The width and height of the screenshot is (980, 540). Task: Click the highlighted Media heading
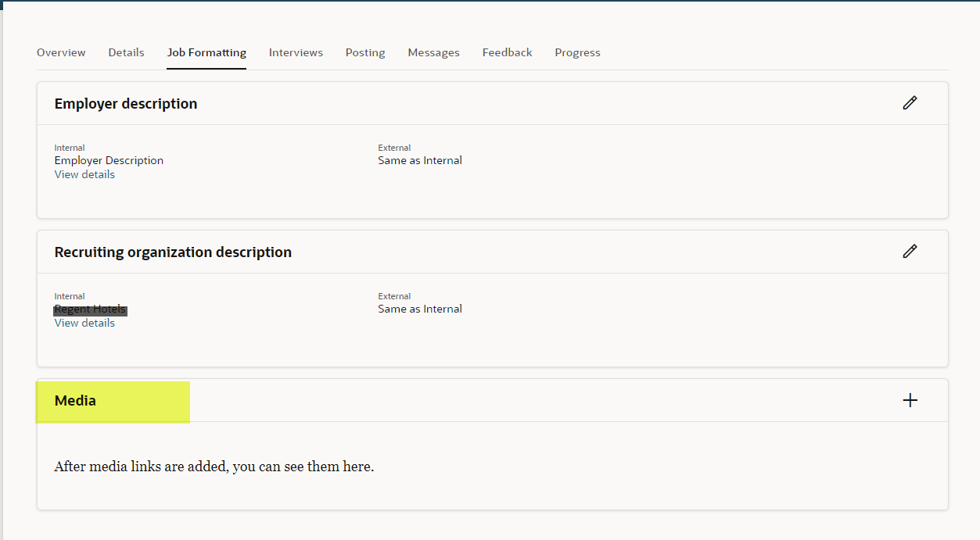pyautogui.click(x=74, y=400)
